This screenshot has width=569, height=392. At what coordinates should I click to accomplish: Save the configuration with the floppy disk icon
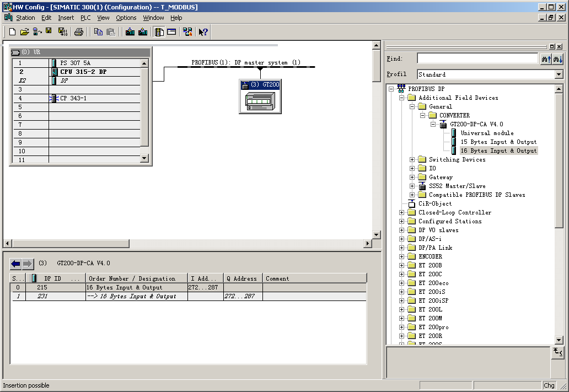(49, 31)
